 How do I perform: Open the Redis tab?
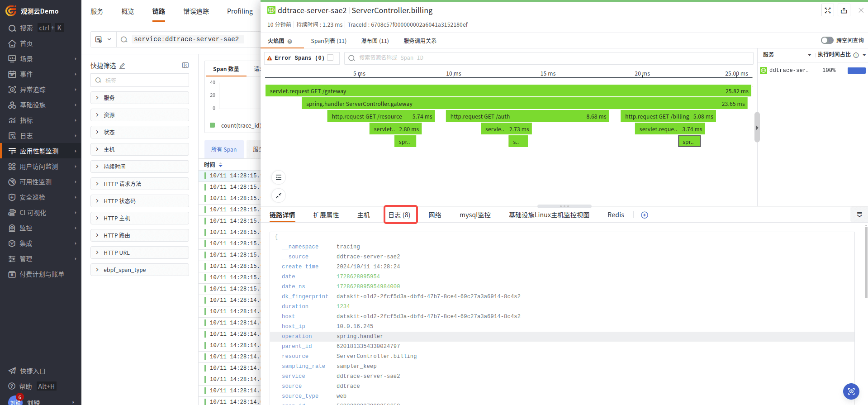point(616,215)
